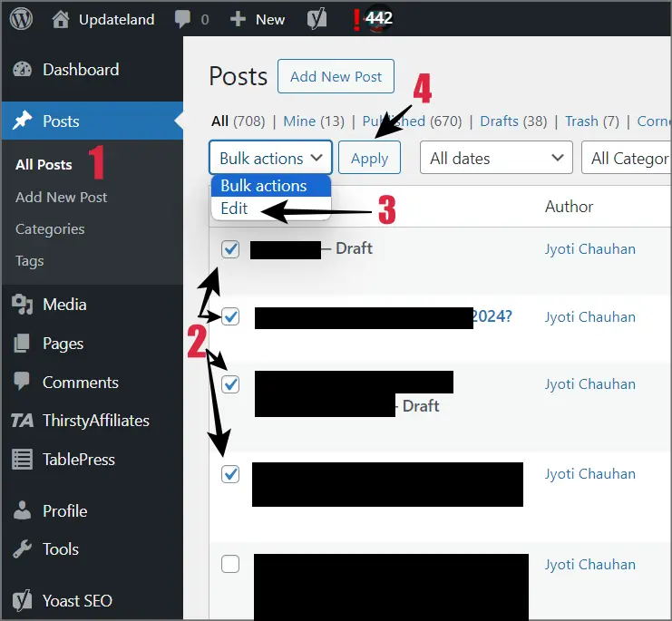
Task: Uncheck the first Draft post checkbox
Action: pos(230,249)
